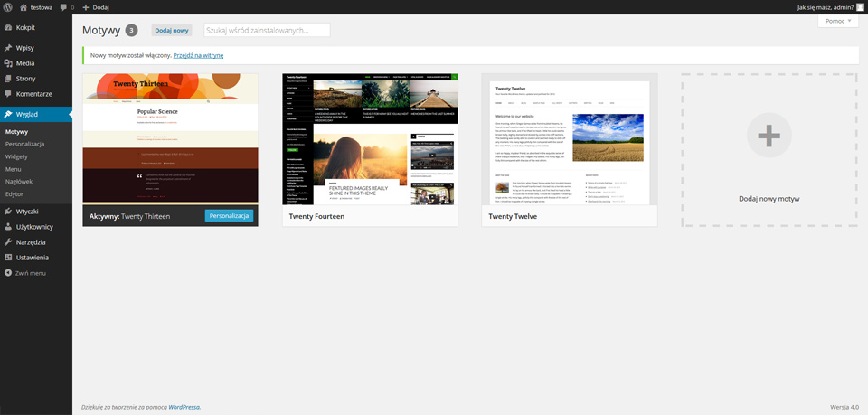Open the comments bubble in the admin bar

click(x=63, y=8)
